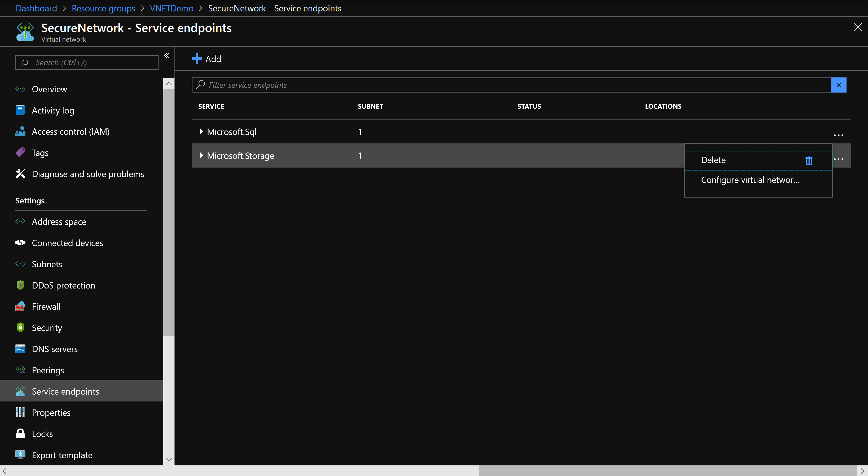This screenshot has width=868, height=476.
Task: Go to Dashboard in the breadcrumb
Action: click(x=36, y=8)
